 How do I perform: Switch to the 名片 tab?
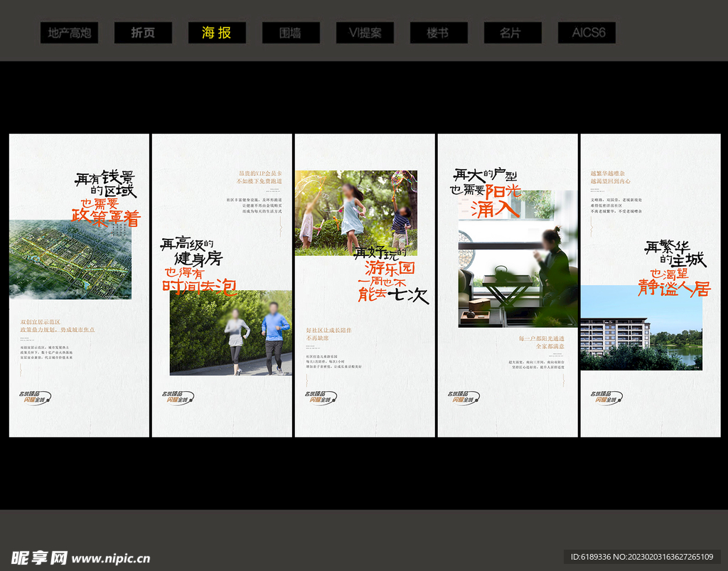(513, 33)
